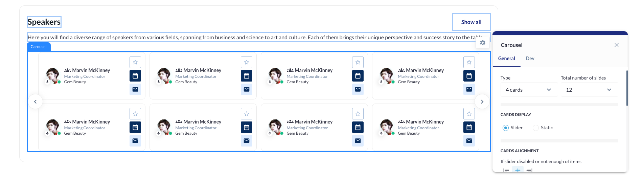Click Marketing Coordinator on first bottom-row card
This screenshot has width=644, height=180.
85,128
